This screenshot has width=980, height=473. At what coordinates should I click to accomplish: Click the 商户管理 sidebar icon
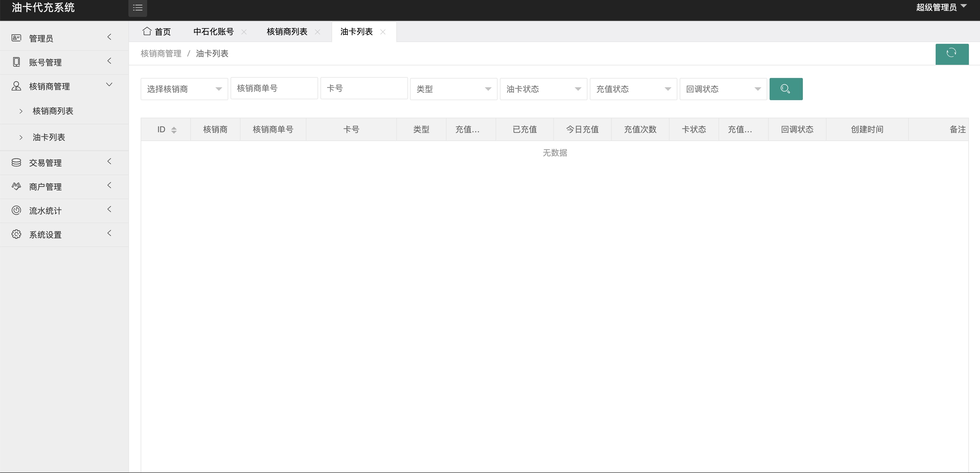[16, 187]
